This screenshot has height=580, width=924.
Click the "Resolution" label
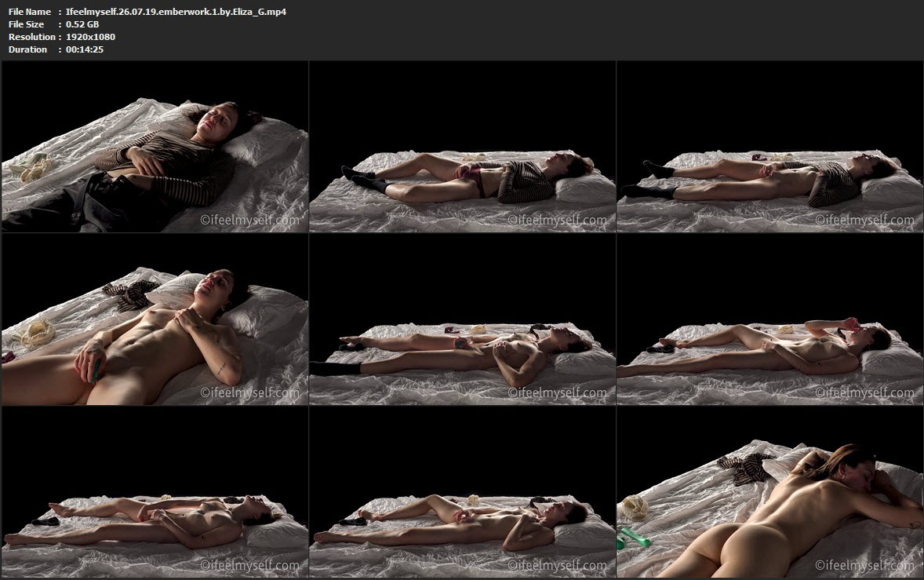pyautogui.click(x=32, y=37)
